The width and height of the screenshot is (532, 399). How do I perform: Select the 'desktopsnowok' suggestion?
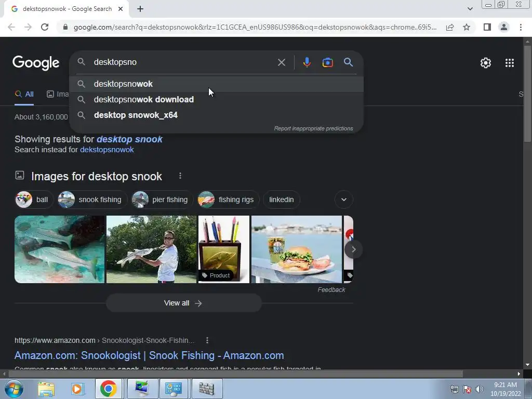(217, 84)
